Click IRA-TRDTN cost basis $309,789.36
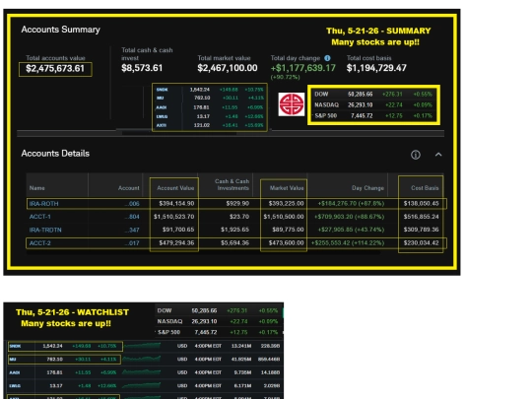Screen dimensions: 532x399 [421, 230]
